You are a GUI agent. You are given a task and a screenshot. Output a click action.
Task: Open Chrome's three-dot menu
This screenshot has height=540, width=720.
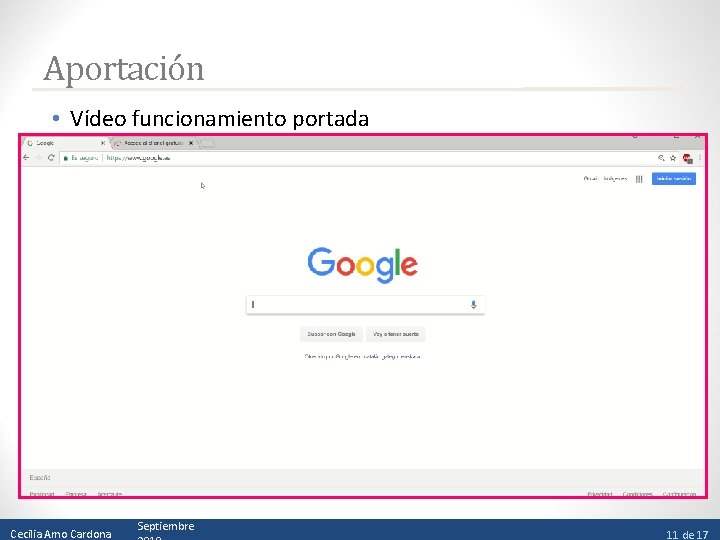coord(700,158)
